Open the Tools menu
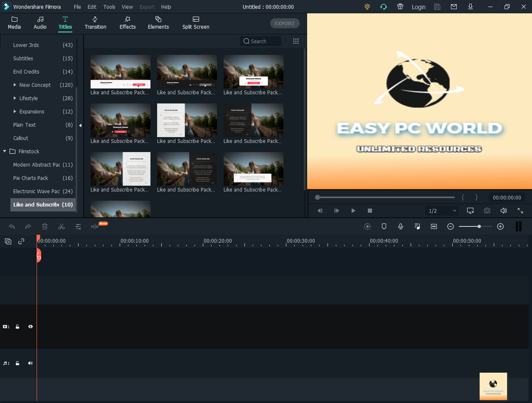Image resolution: width=532 pixels, height=403 pixels. 109,7
